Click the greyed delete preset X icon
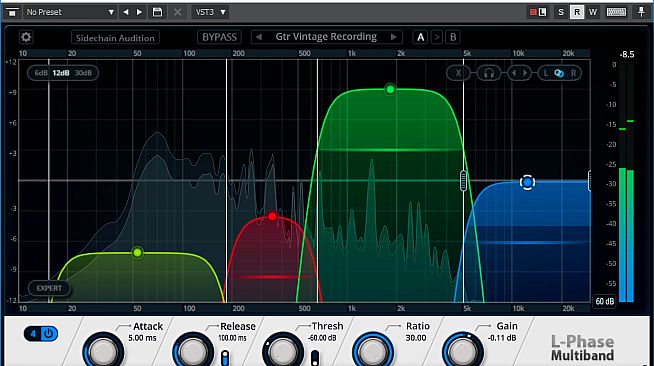 tap(177, 12)
